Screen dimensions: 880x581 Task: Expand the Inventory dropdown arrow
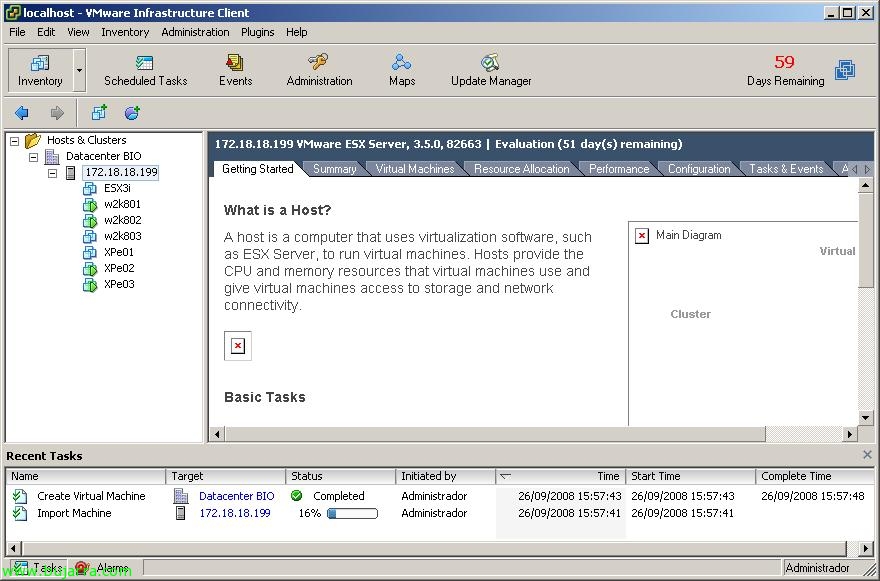[x=80, y=70]
